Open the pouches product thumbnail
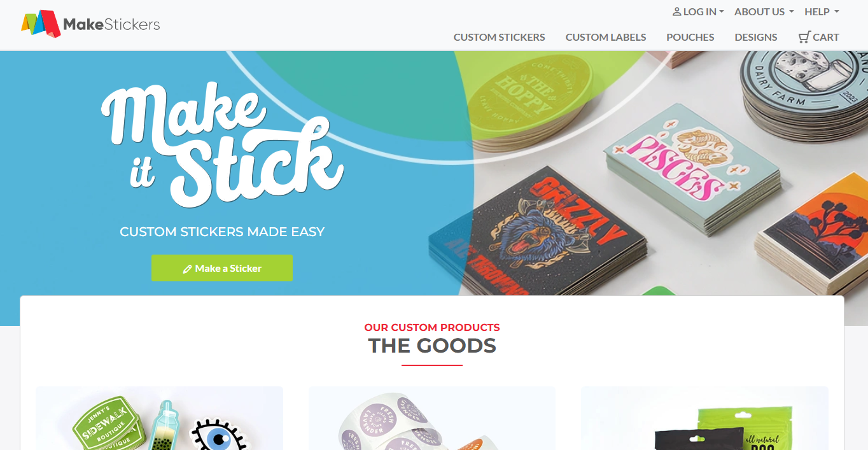Viewport: 868px width, 450px height. 704,418
